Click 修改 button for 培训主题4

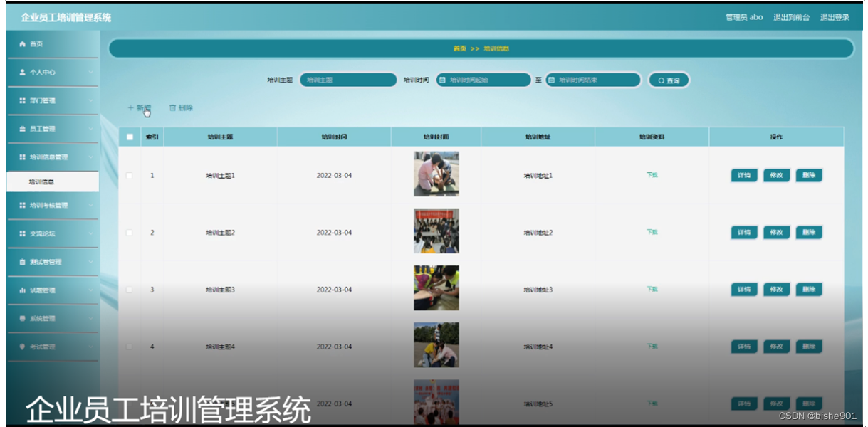pyautogui.click(x=776, y=347)
